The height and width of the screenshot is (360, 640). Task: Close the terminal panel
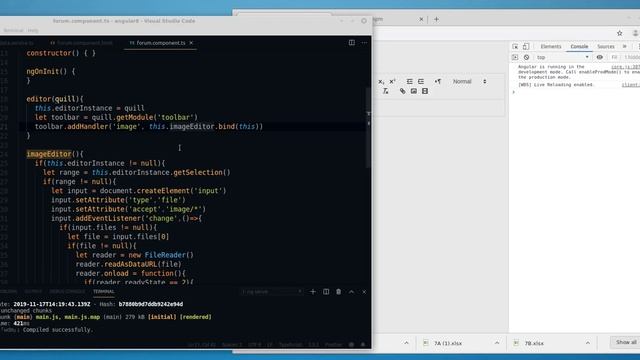364,292
